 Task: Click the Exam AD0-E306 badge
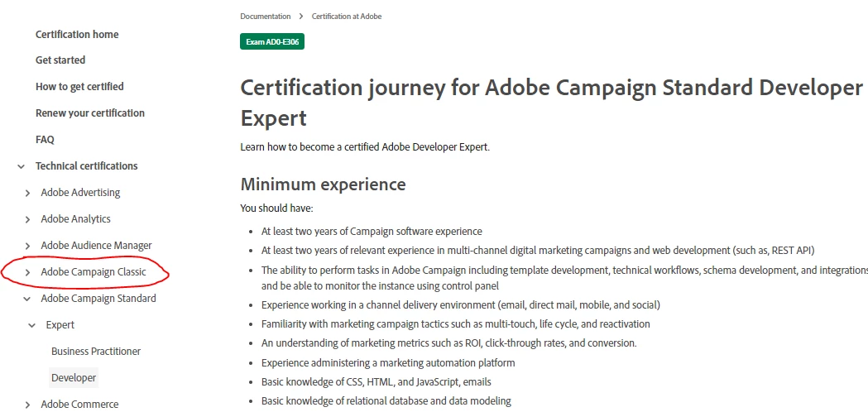[272, 41]
